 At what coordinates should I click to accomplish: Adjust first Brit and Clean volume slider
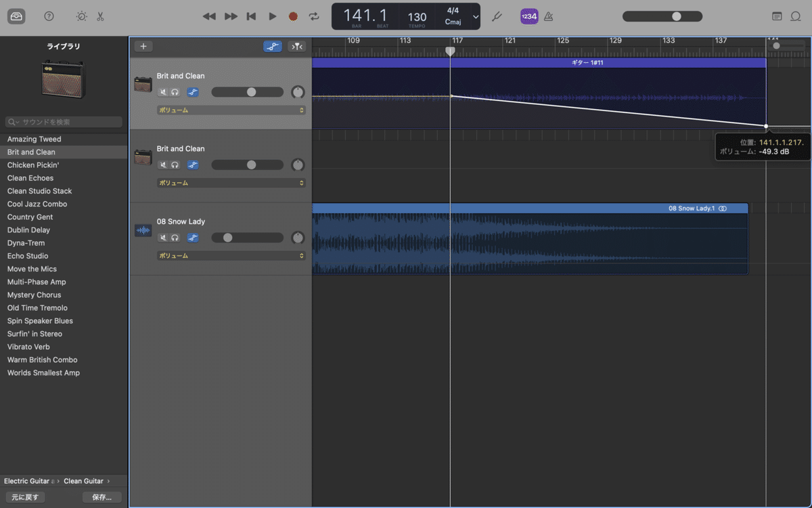coord(248,92)
